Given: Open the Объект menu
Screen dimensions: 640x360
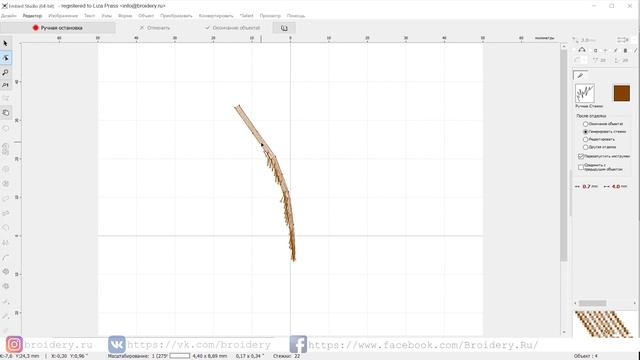Looking at the screenshot, I should pyautogui.click(x=146, y=16).
